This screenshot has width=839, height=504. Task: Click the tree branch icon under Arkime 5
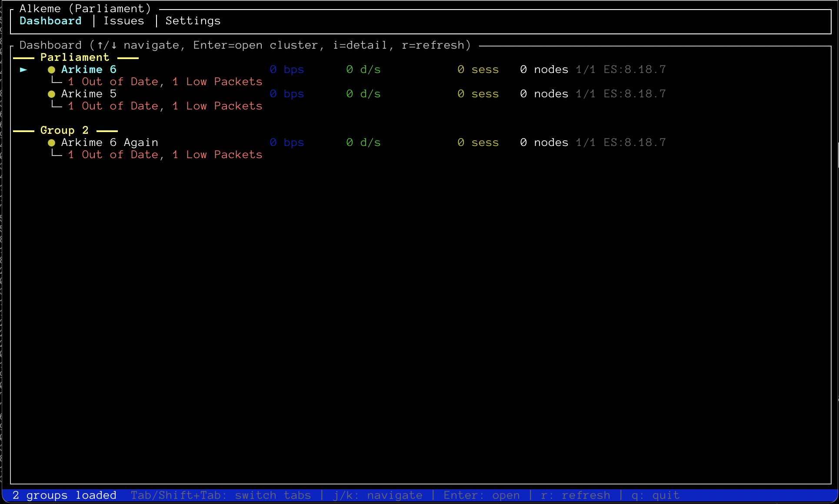[x=57, y=105]
